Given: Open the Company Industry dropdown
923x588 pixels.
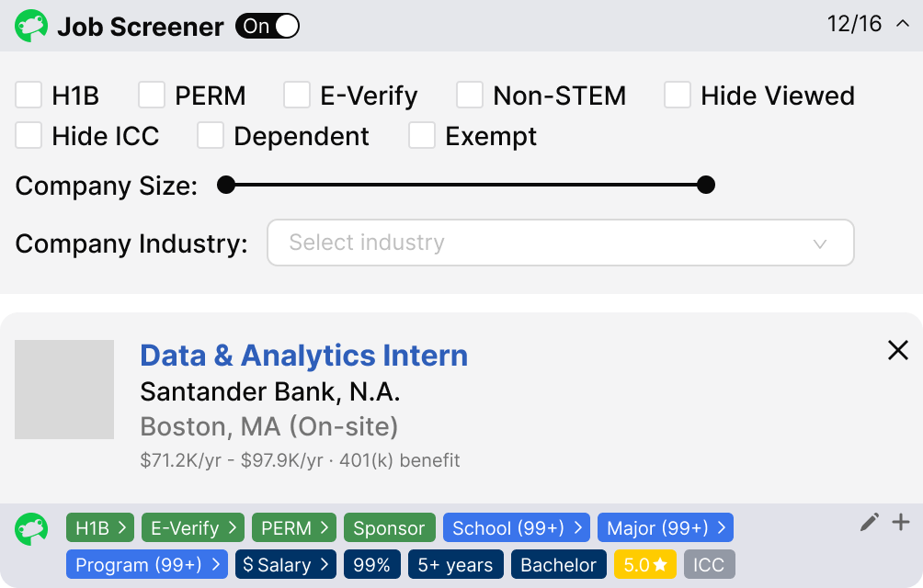Looking at the screenshot, I should [560, 243].
